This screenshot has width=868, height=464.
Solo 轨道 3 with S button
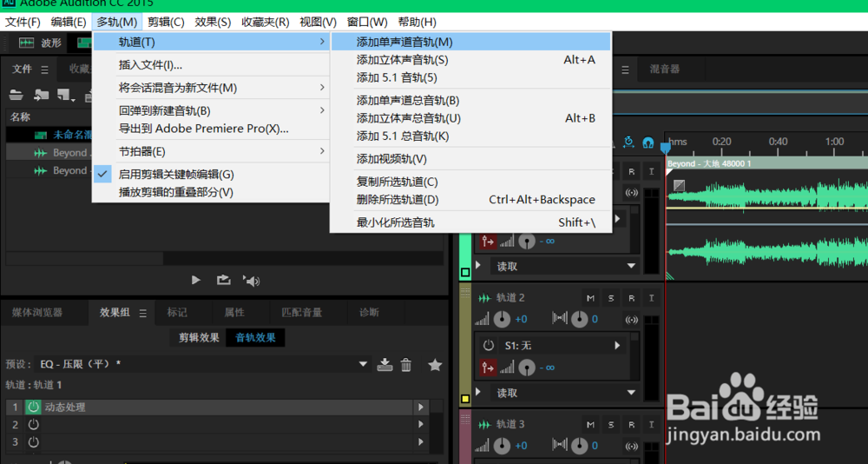[x=610, y=425]
